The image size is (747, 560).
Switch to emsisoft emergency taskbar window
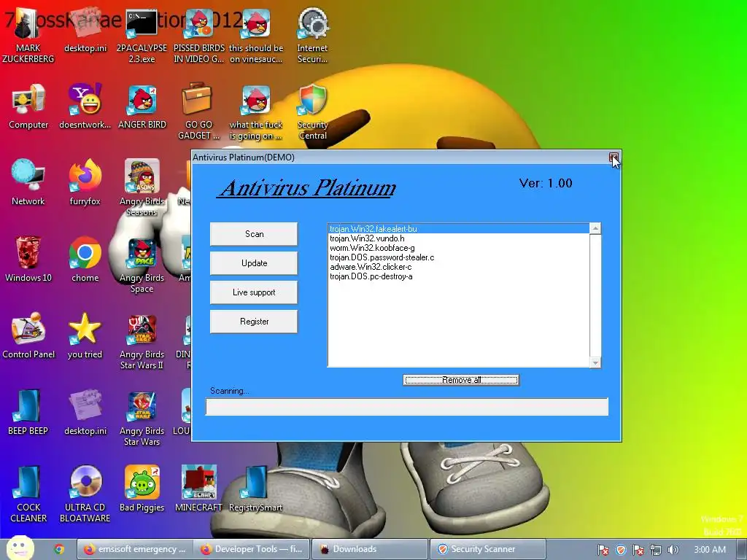coord(135,549)
